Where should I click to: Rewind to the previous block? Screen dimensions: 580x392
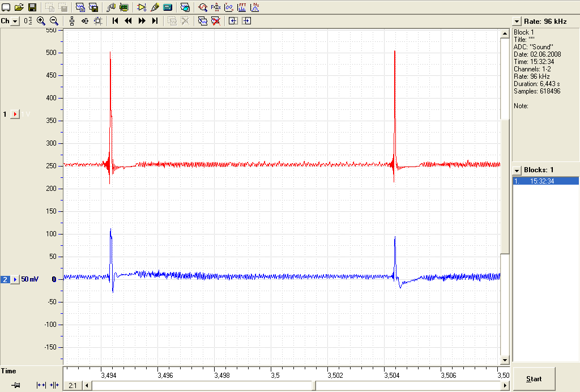[x=129, y=21]
